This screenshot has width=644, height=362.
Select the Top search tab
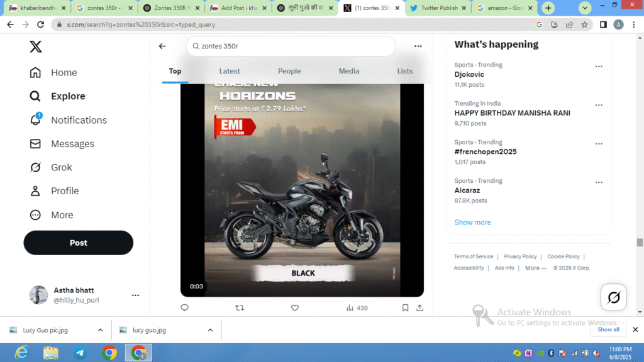pyautogui.click(x=175, y=71)
